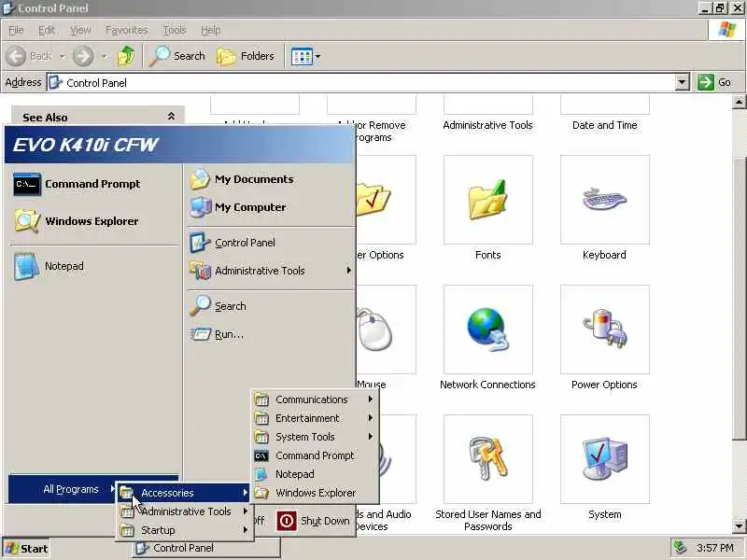Open the Startup programs folder
The height and width of the screenshot is (560, 747).
(x=184, y=530)
